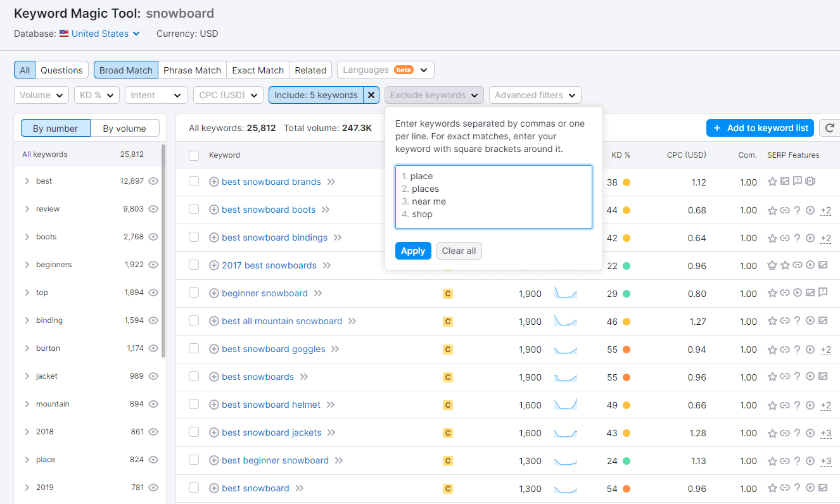Click the trend sparkline for best snowboards
Viewport: 840px width, 504px height.
[x=566, y=377]
